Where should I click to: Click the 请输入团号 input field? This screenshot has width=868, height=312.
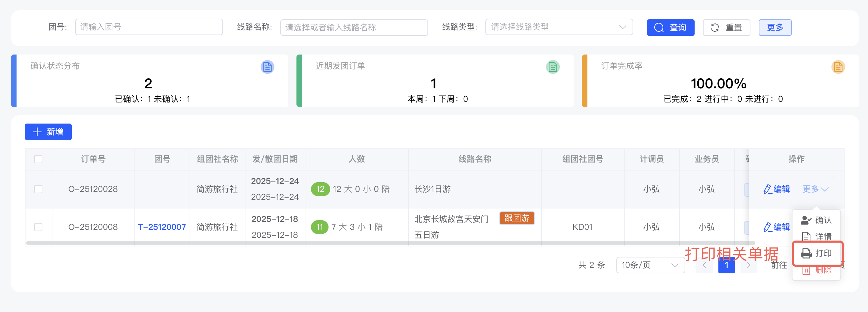tap(149, 27)
